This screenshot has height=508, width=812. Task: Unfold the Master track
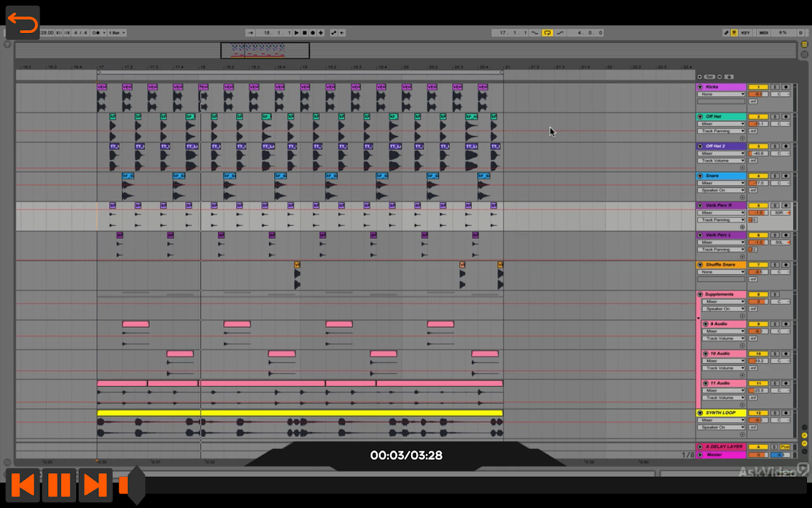click(x=700, y=454)
